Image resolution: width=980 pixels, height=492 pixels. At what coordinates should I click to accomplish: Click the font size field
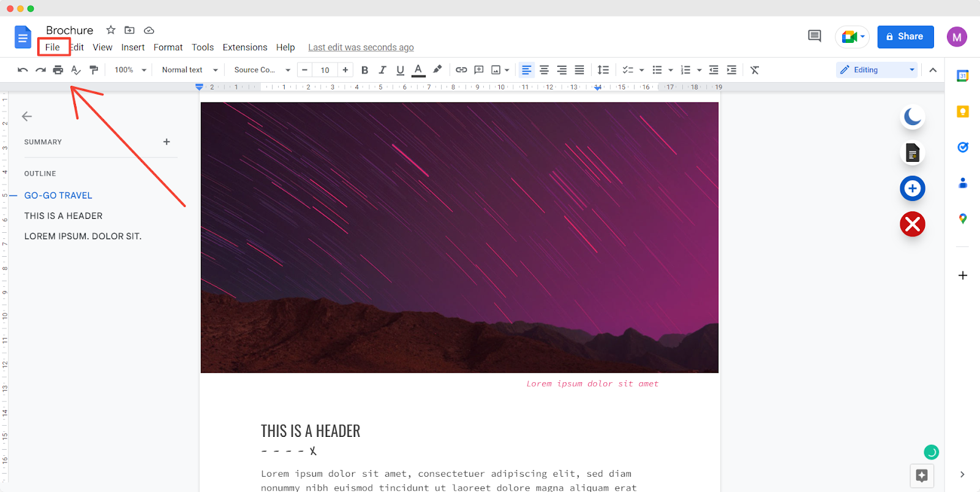click(325, 70)
